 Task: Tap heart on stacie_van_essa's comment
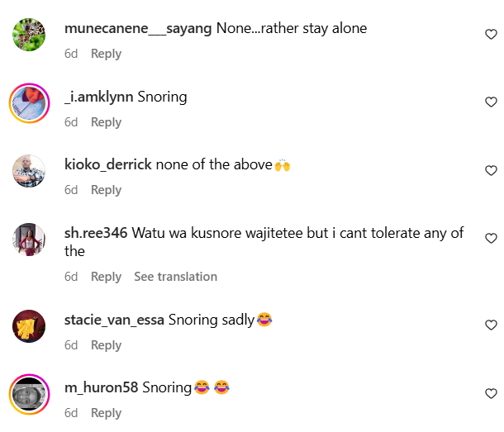point(490,325)
